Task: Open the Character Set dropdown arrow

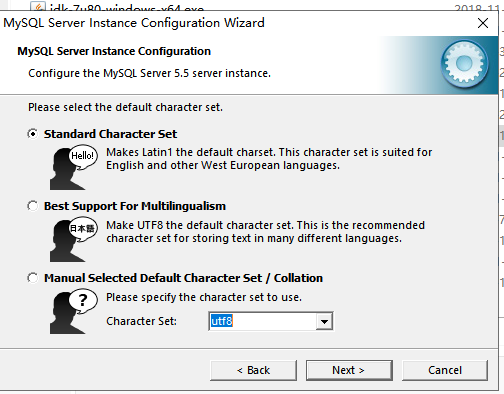Action: tap(324, 321)
